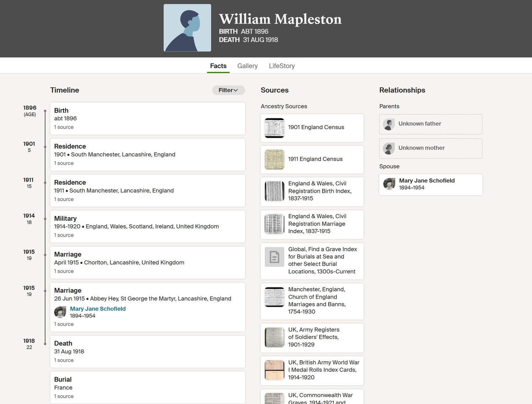
Task: Open the Death 31 Aug 1918 event card
Action: [x=147, y=351]
